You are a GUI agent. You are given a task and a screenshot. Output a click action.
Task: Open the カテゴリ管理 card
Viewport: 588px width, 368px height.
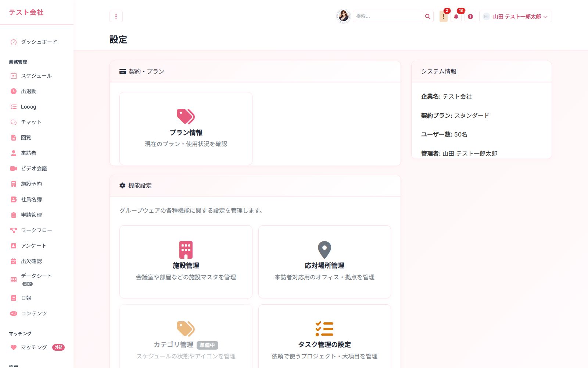186,336
